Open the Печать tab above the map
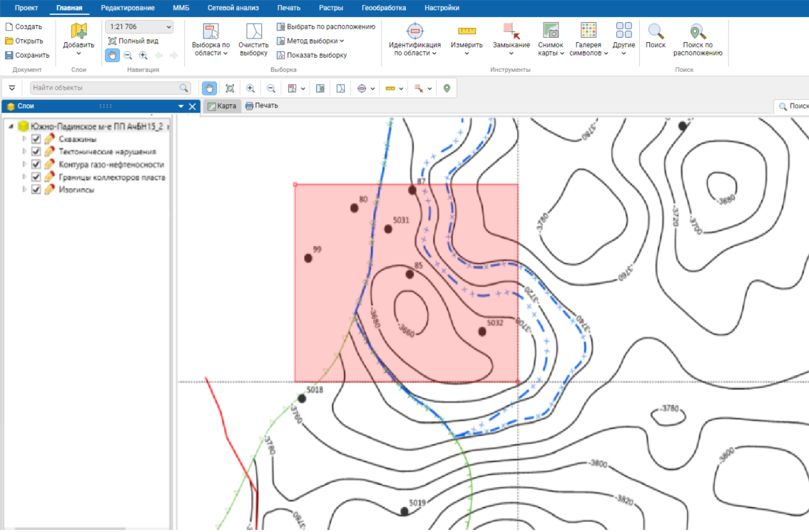This screenshot has width=809, height=532. (261, 106)
